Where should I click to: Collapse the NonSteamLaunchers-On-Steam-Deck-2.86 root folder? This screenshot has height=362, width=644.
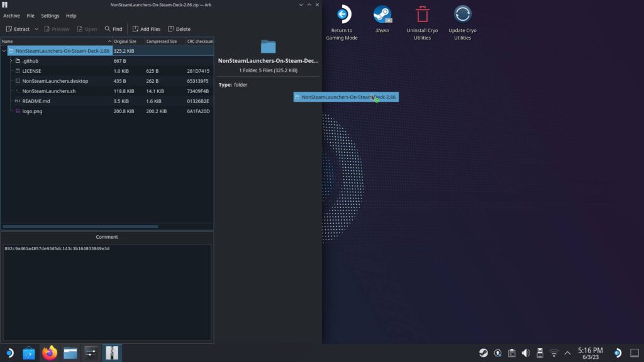[4, 51]
